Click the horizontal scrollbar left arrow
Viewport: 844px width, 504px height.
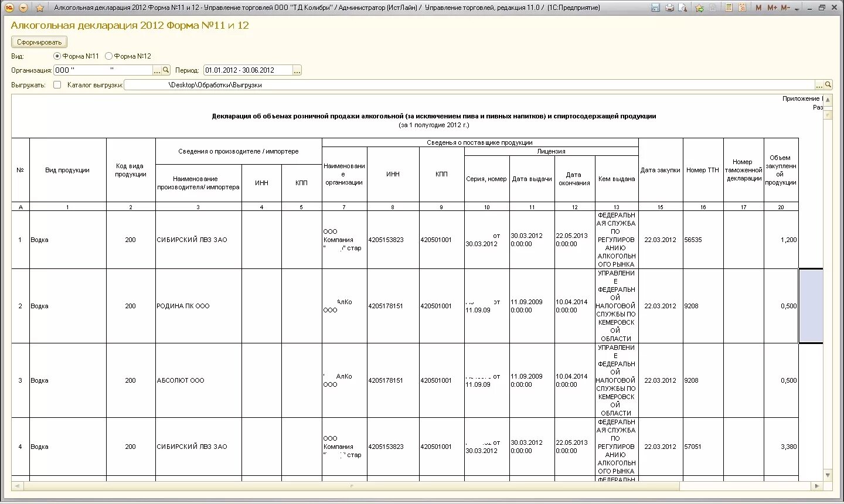coord(16,486)
